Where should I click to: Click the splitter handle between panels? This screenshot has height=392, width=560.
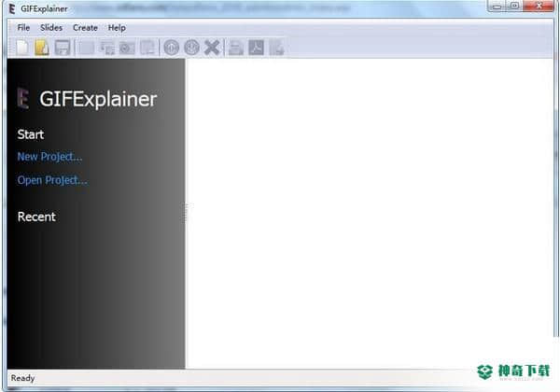click(186, 213)
